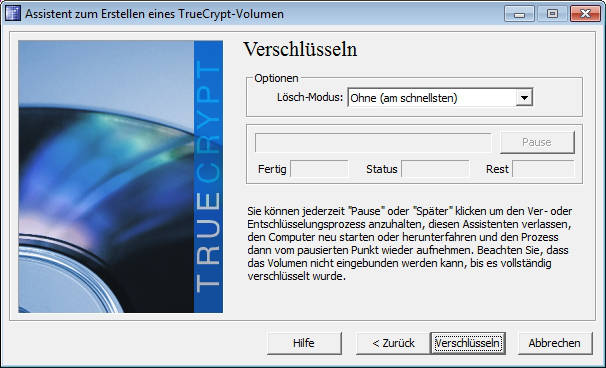This screenshot has height=368, width=606.
Task: Go back with the "< Zurück" button
Action: [393, 343]
